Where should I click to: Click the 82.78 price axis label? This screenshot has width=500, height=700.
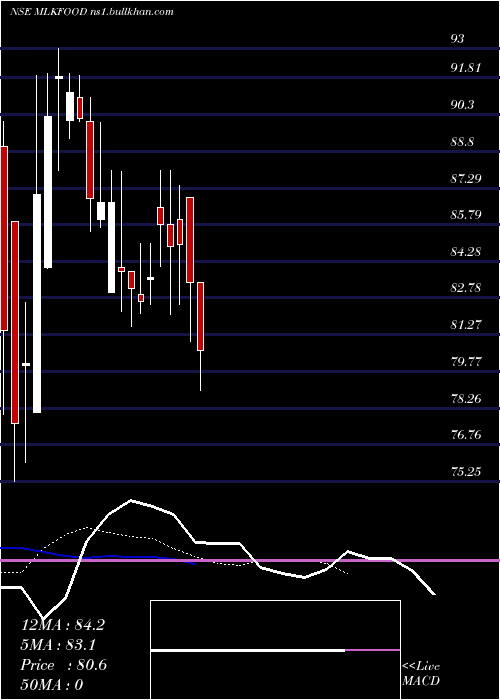466,288
